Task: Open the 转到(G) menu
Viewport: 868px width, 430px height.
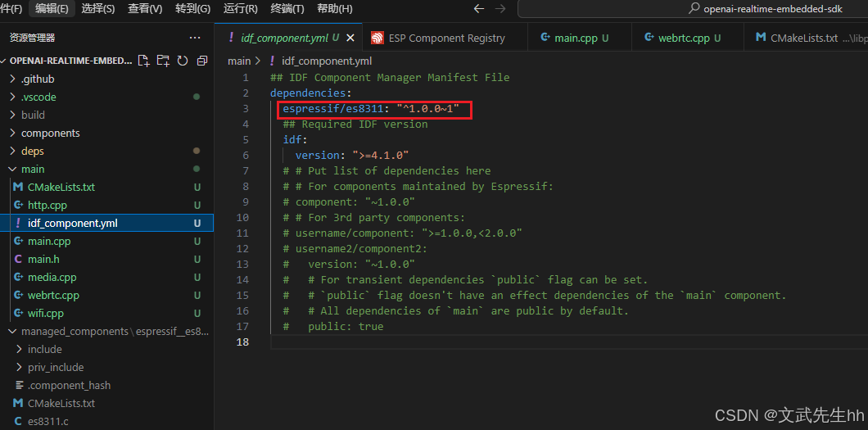Action: tap(192, 9)
